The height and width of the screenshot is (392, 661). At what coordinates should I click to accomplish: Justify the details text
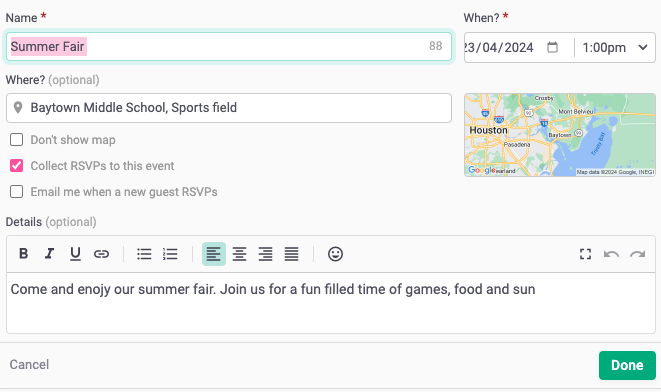(x=291, y=254)
